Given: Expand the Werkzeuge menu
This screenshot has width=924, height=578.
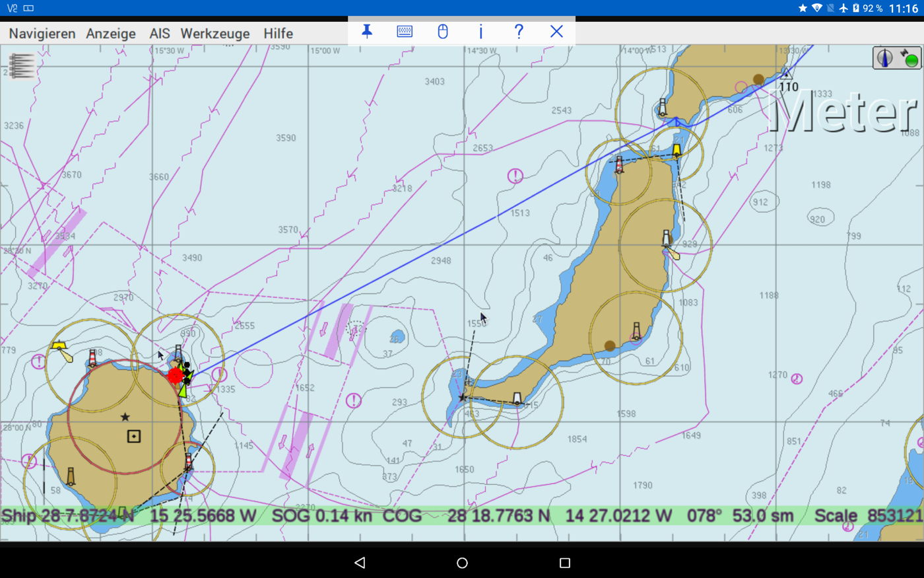Looking at the screenshot, I should point(215,33).
